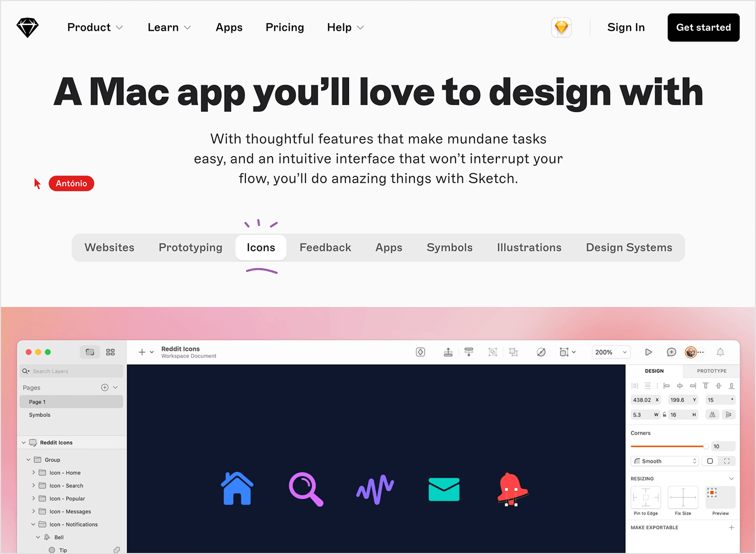Click the Send Backward toolbar icon

pyautogui.click(x=469, y=352)
